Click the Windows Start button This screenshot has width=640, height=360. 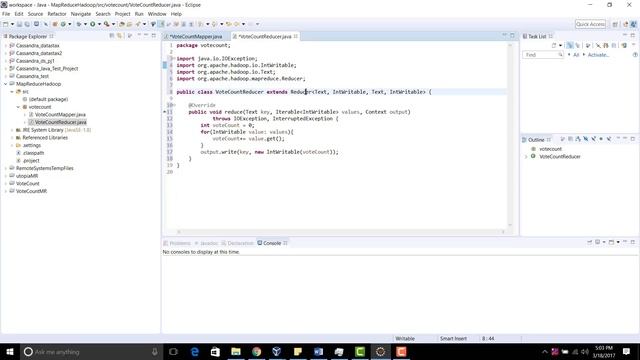pyautogui.click(x=10, y=351)
